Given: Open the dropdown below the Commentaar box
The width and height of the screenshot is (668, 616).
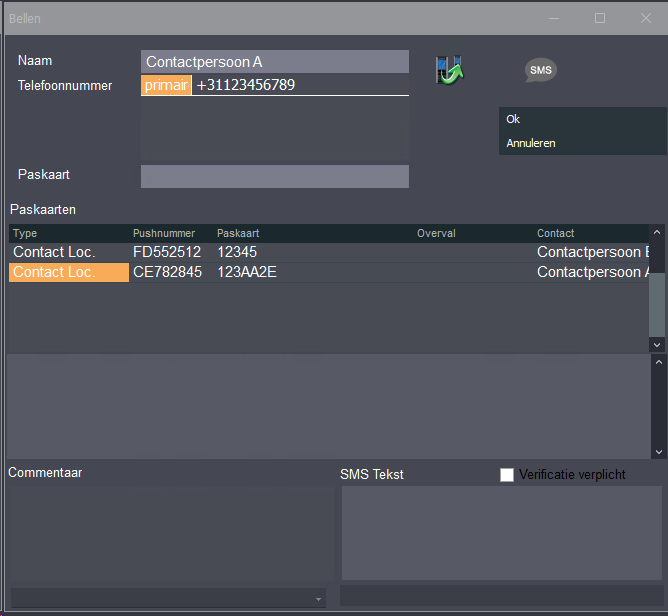Looking at the screenshot, I should (x=319, y=599).
